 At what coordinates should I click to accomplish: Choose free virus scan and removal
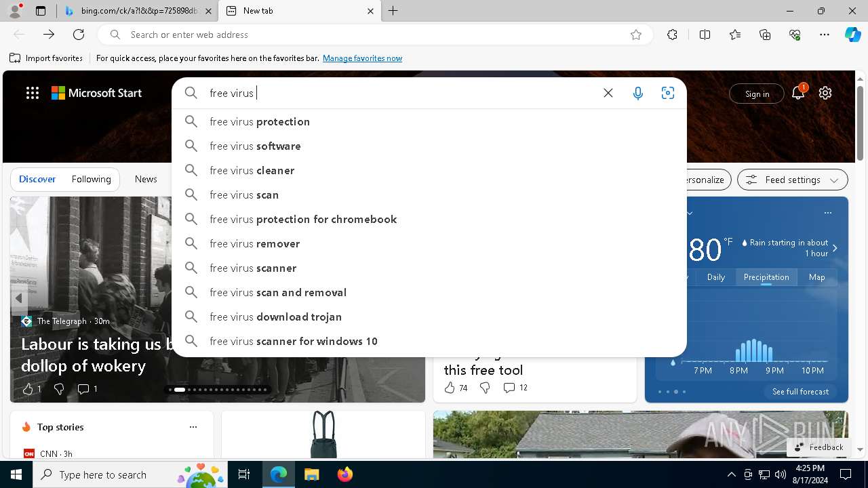[x=429, y=292]
